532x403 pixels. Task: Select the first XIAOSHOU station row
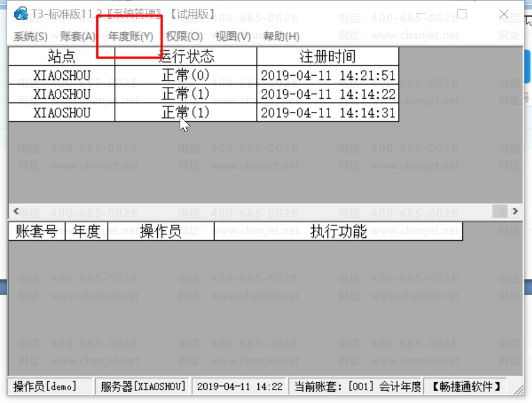pyautogui.click(x=61, y=75)
